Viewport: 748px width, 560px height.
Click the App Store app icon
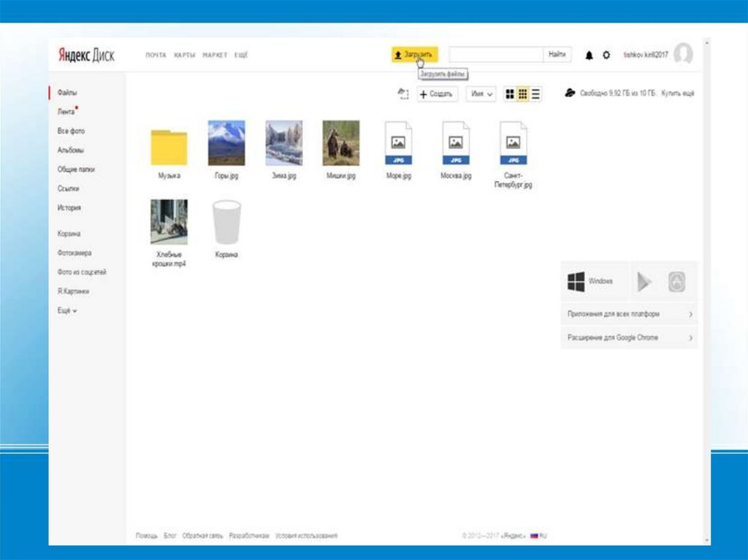pyautogui.click(x=677, y=282)
